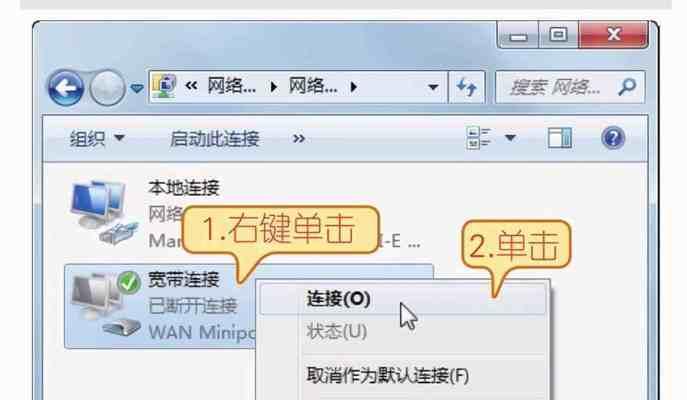Screen dimensions: 687x400
Task: Click the 启动此连接 toolbar button
Action: click(215, 139)
